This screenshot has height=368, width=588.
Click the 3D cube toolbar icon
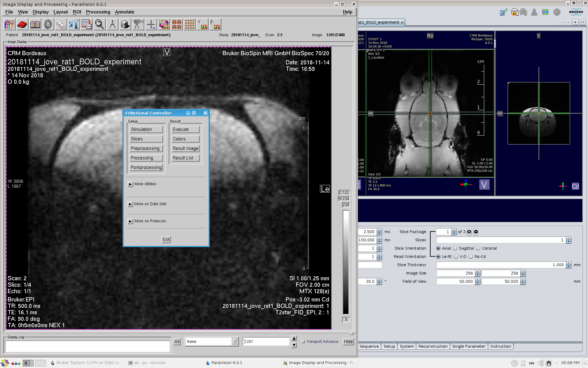point(125,24)
